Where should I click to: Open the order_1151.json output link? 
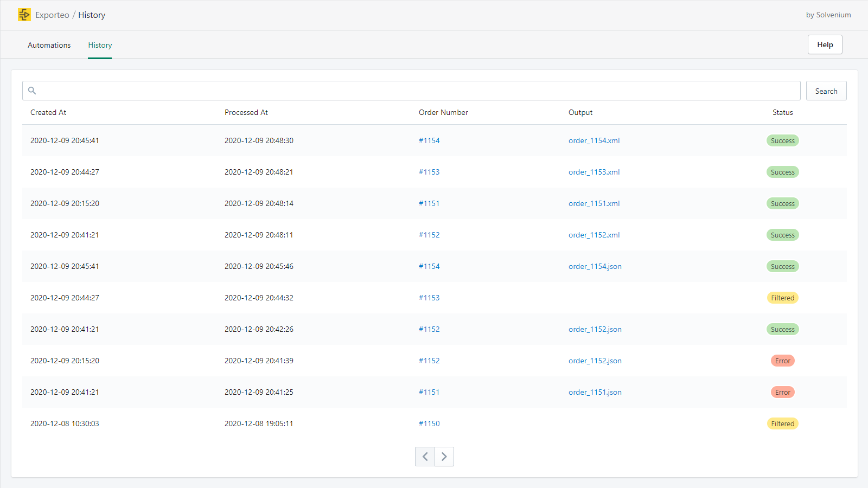coord(595,392)
